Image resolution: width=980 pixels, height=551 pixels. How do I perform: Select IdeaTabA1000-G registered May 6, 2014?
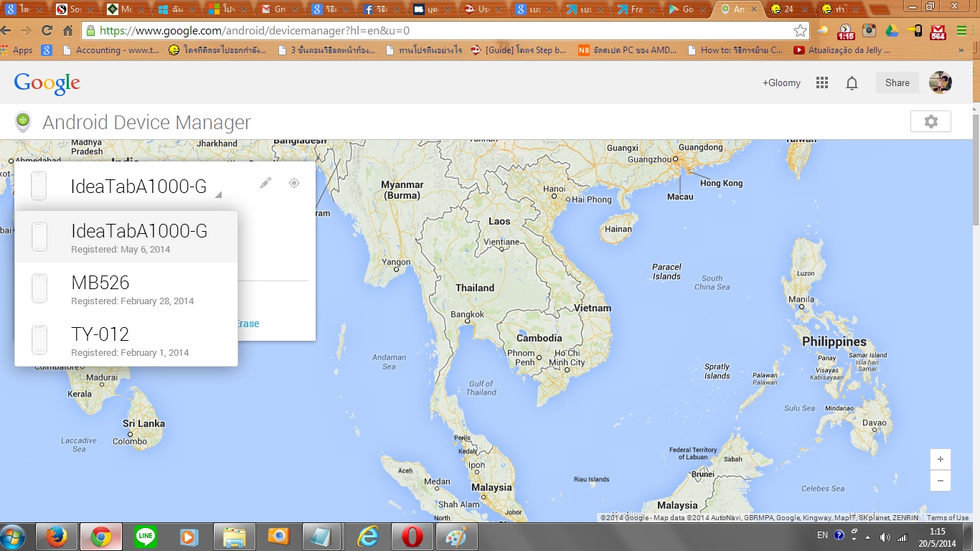coord(126,237)
